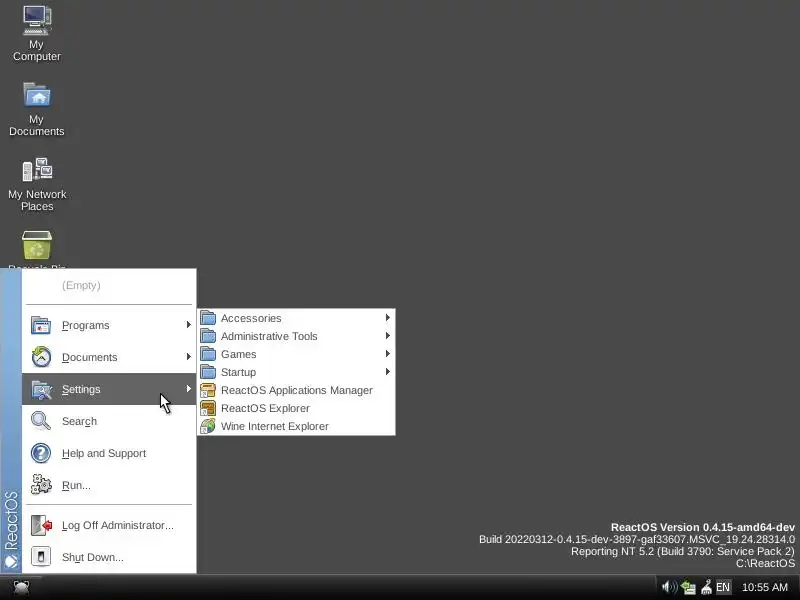Open the Documents menu item
The height and width of the screenshot is (600, 800).
click(x=109, y=357)
